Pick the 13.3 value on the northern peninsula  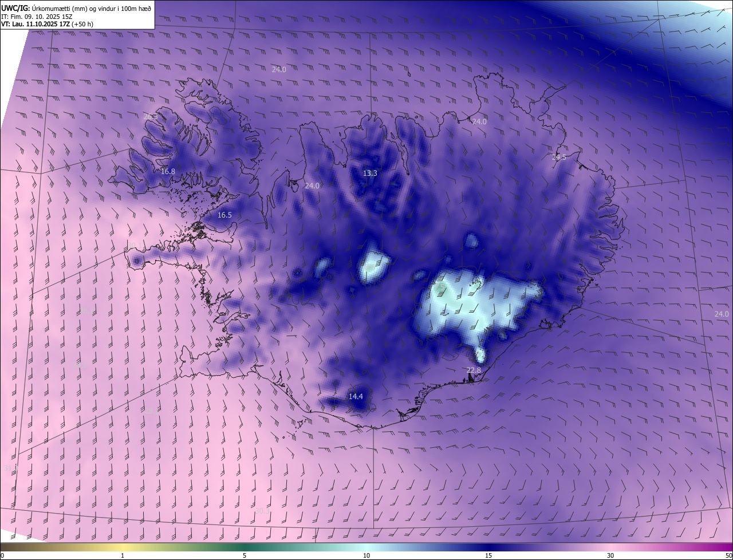click(x=370, y=173)
